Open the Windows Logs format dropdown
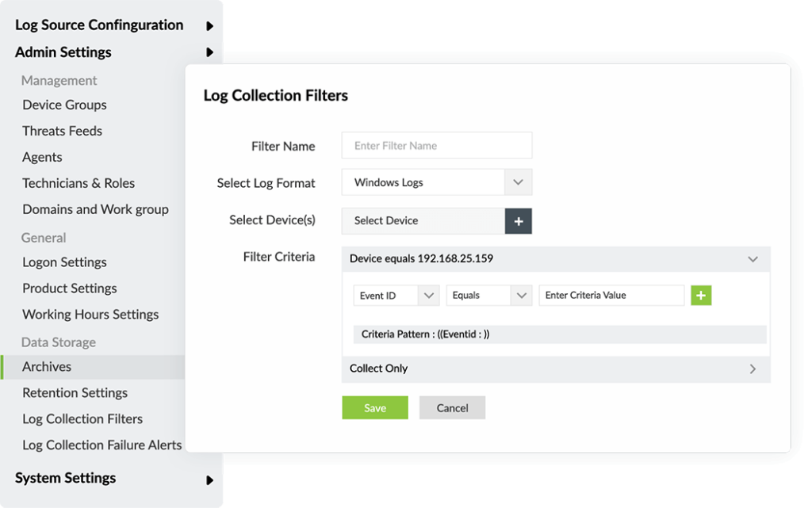 pos(518,182)
